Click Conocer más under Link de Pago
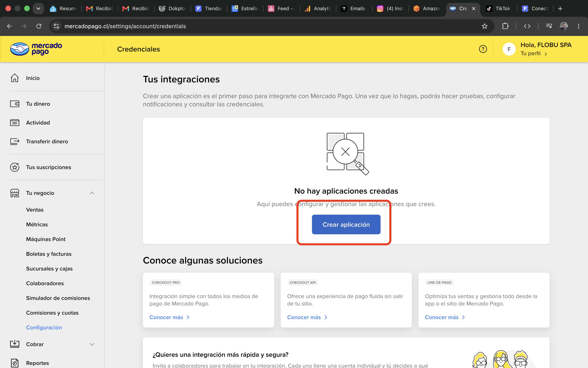Viewport: 588px width, 368px height. click(x=445, y=317)
